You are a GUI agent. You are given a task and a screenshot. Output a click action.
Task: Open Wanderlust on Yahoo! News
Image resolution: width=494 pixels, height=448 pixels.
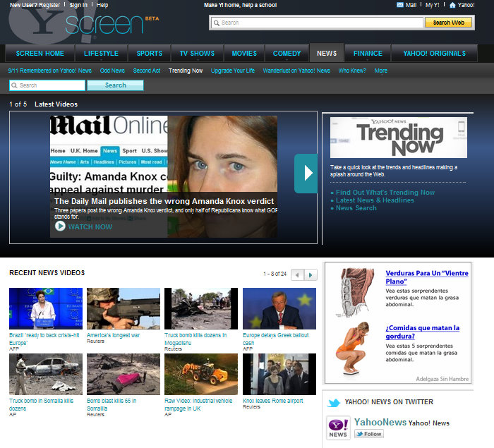click(296, 71)
